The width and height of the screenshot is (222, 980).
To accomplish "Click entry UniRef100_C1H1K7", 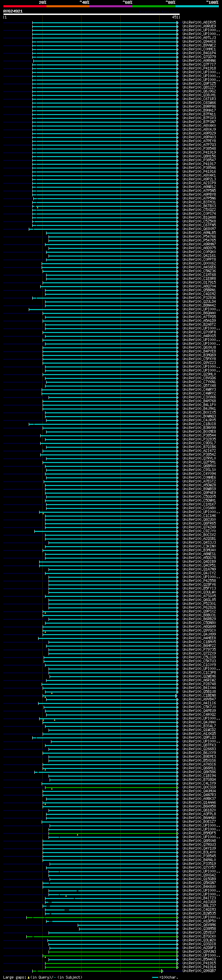I will [199, 504].
